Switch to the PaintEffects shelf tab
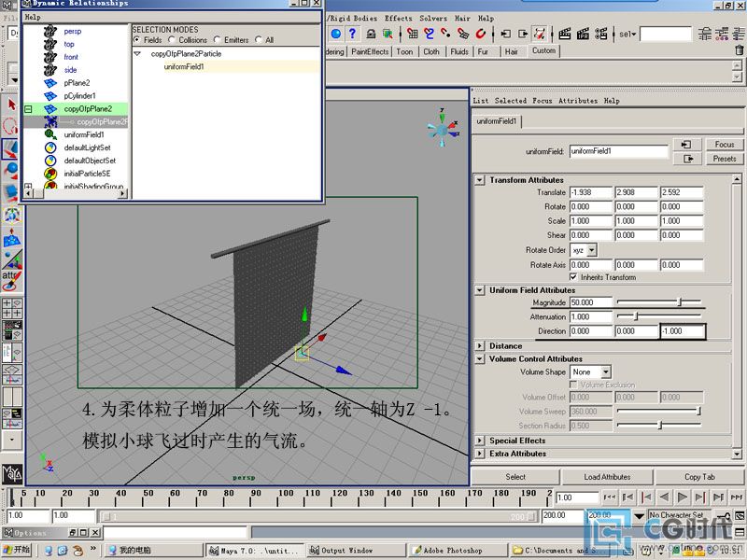This screenshot has height=560, width=747. [x=370, y=51]
